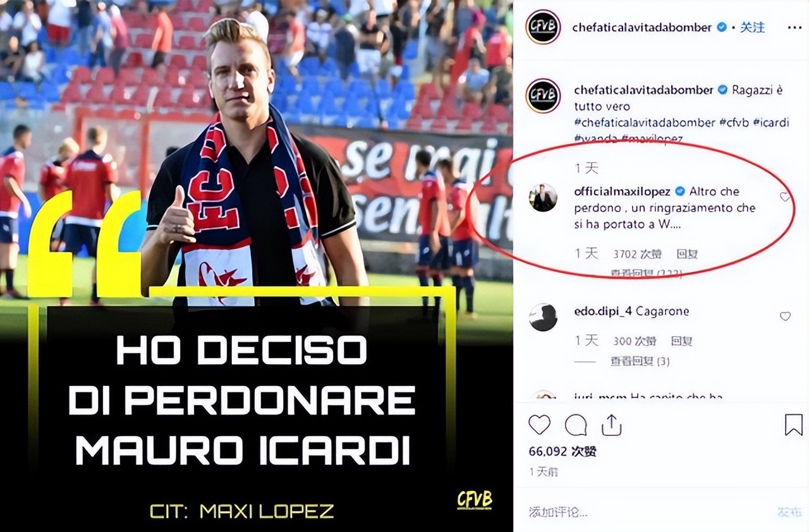Screen dimensions: 809x532
Task: Reply to officialmaxilopez's comment with 回复
Action: pyautogui.click(x=687, y=254)
